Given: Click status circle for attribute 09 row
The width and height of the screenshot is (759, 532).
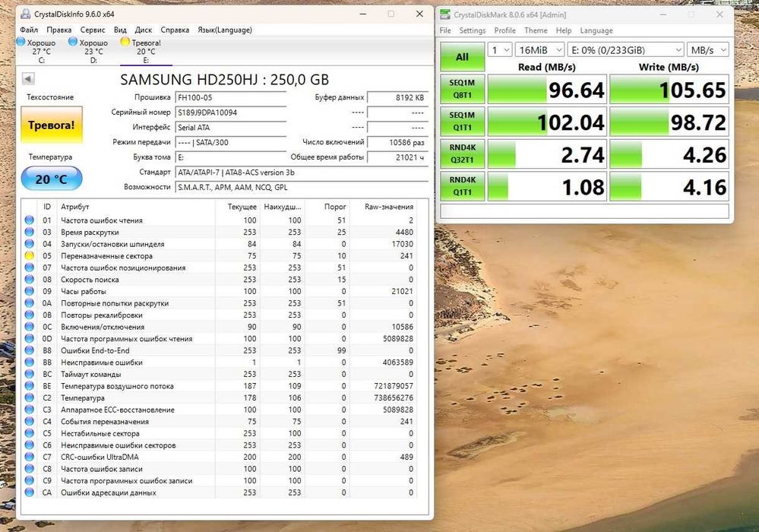Looking at the screenshot, I should click(29, 291).
